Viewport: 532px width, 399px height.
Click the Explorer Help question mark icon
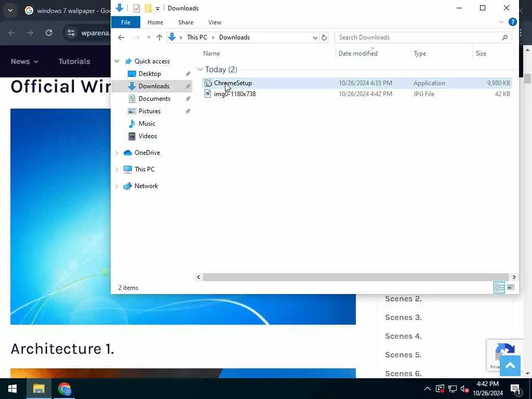coord(512,22)
